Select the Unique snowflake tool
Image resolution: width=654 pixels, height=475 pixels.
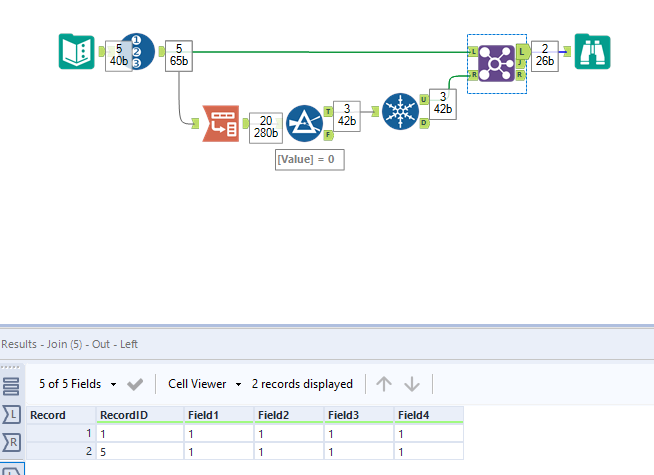(x=400, y=111)
